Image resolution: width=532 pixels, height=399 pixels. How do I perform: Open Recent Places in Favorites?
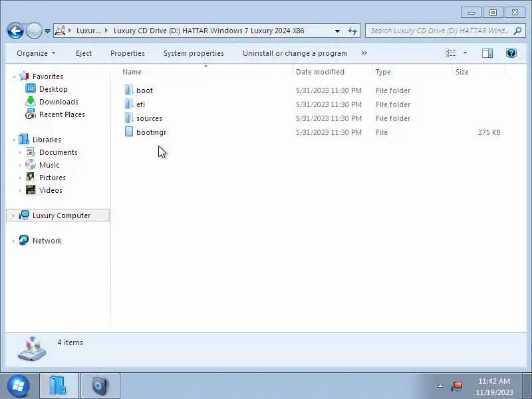point(62,114)
